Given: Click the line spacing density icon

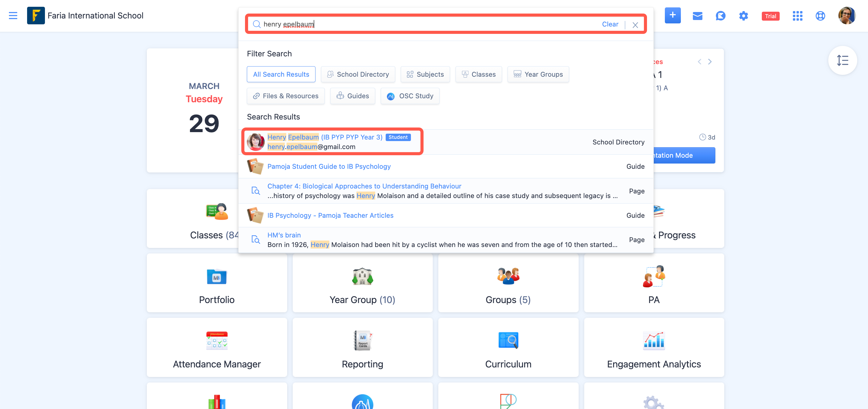Looking at the screenshot, I should pos(842,60).
